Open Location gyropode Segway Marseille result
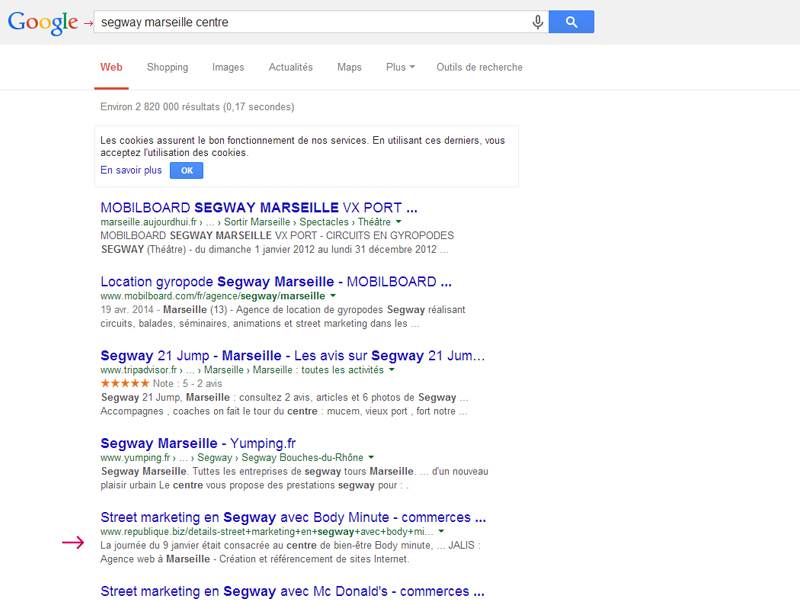This screenshot has height=600, width=800. [276, 282]
